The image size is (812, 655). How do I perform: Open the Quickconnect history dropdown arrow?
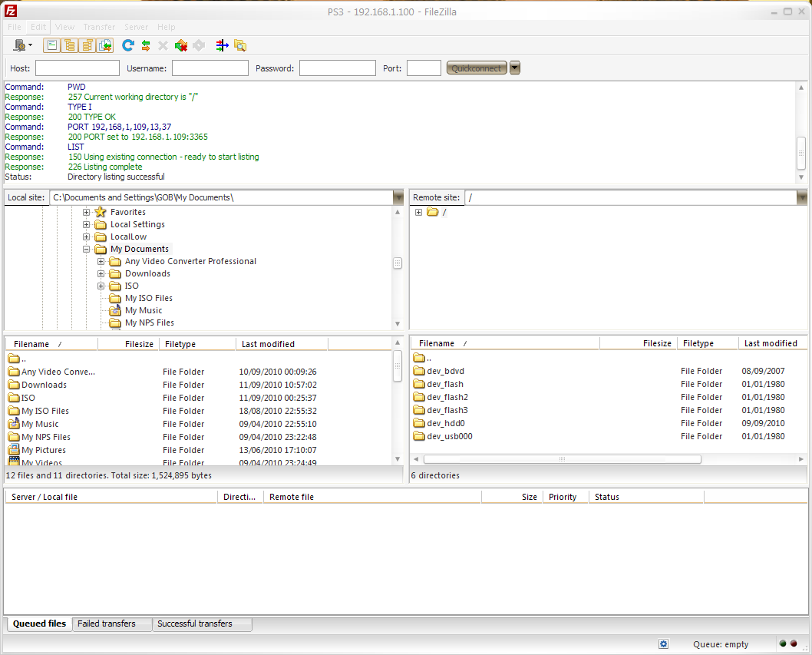tap(515, 68)
